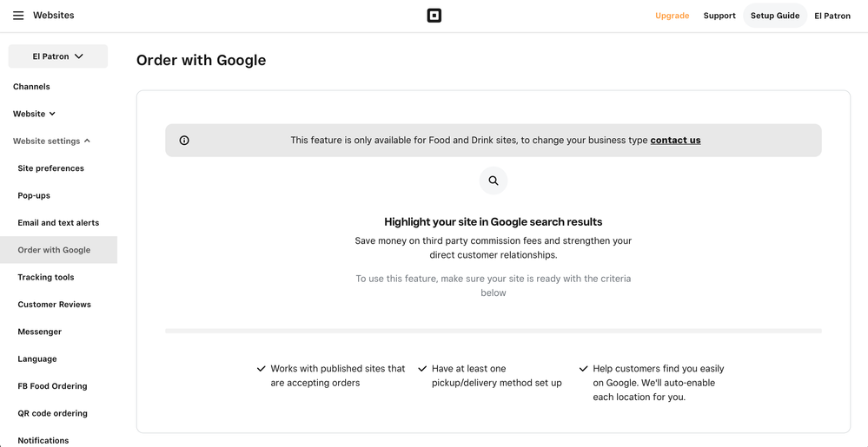Collapse the Website settings section
This screenshot has width=868, height=447.
coord(51,141)
